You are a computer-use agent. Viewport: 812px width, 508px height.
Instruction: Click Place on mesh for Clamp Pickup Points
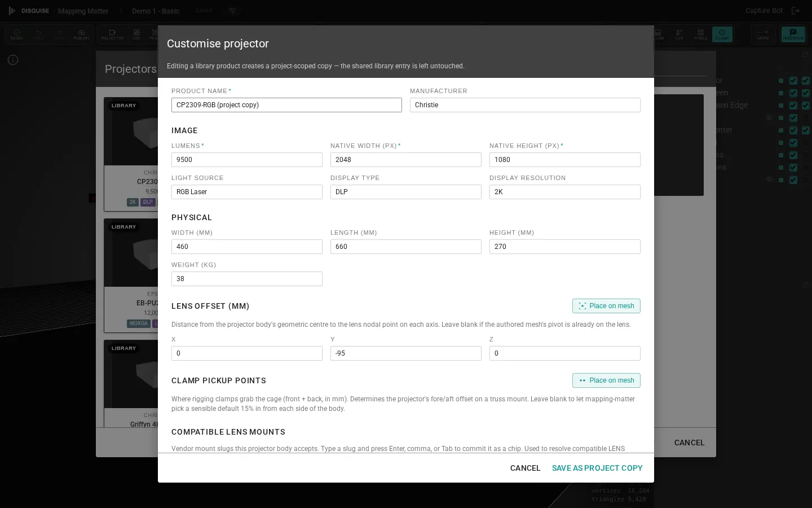pos(606,380)
